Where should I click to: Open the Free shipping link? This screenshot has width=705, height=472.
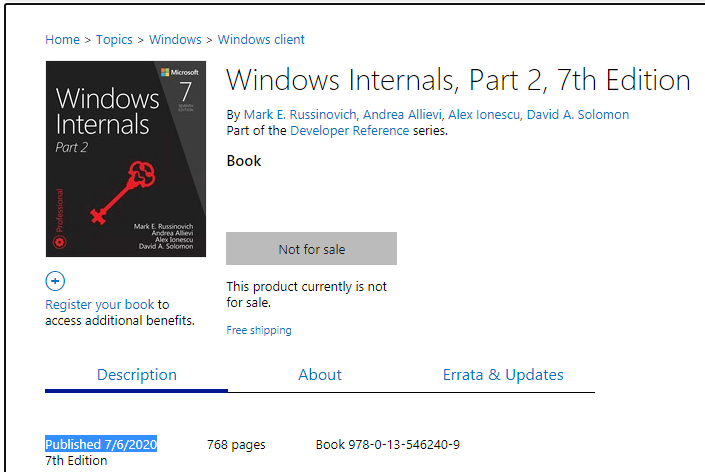point(259,330)
